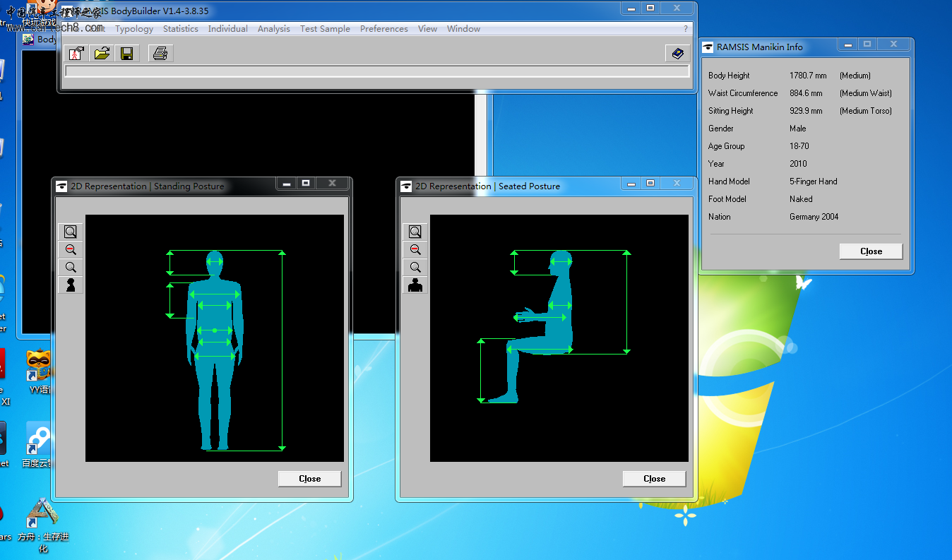Click the (Medium Torso) label
The image size is (952, 560).
(866, 111)
